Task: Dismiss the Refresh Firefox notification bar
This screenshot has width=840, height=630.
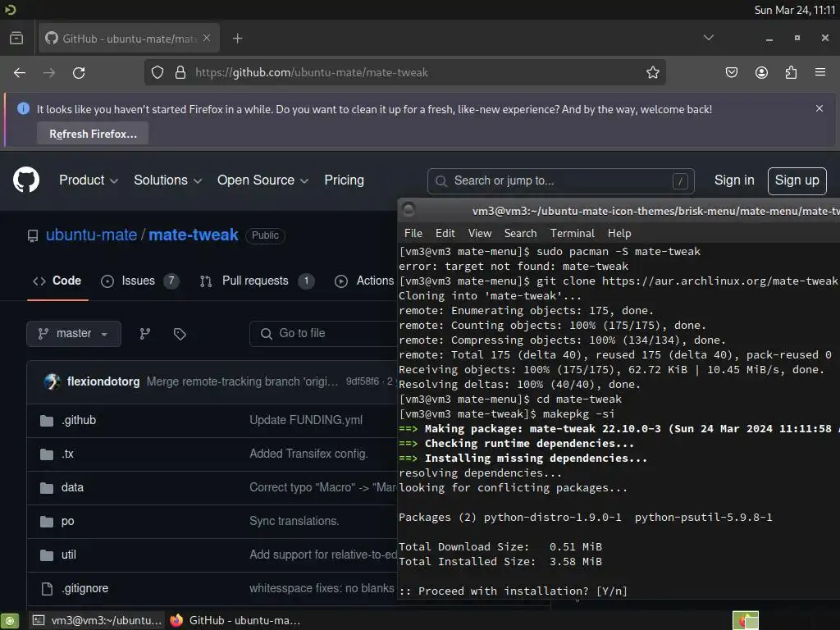Action: point(819,108)
